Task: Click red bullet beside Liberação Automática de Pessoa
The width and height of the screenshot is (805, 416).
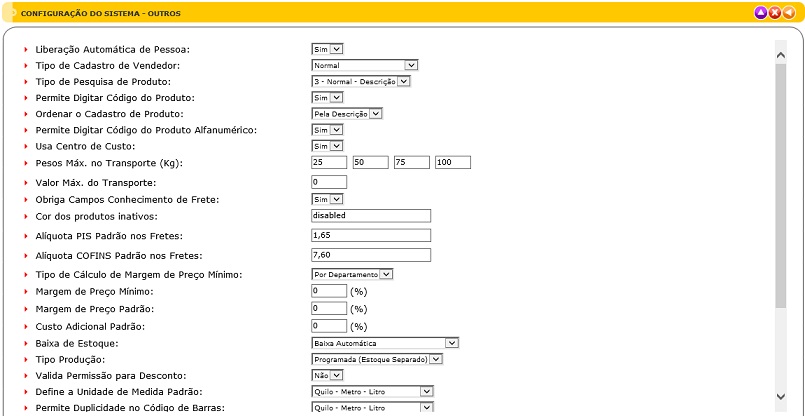Action: click(x=26, y=49)
